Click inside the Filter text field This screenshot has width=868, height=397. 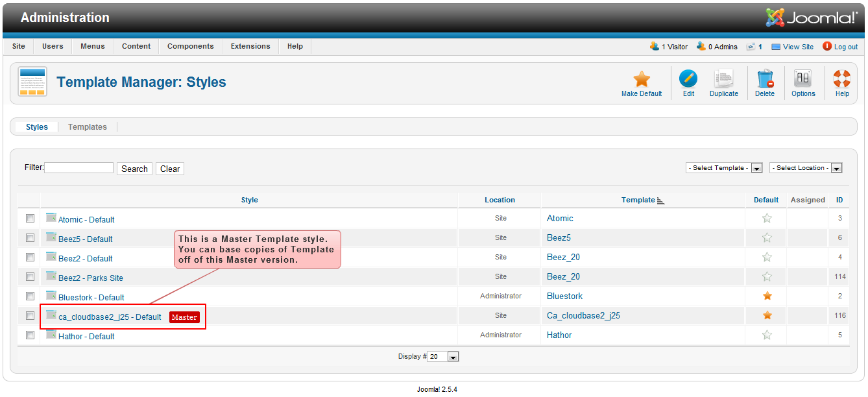click(x=79, y=167)
